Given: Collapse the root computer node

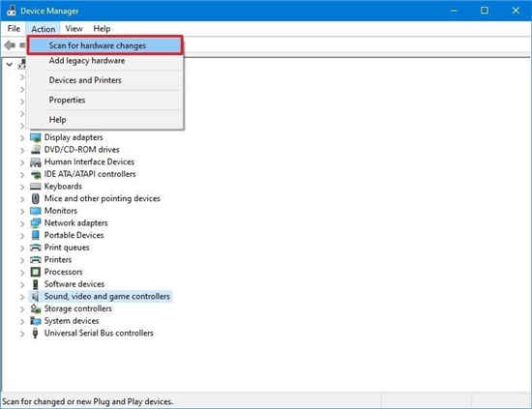Looking at the screenshot, I should [x=10, y=64].
